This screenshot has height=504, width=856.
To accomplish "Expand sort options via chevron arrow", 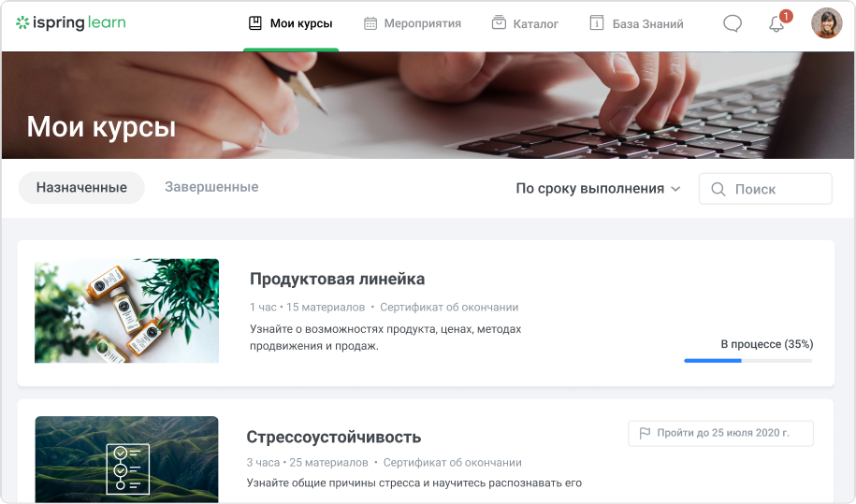I will pyautogui.click(x=675, y=189).
